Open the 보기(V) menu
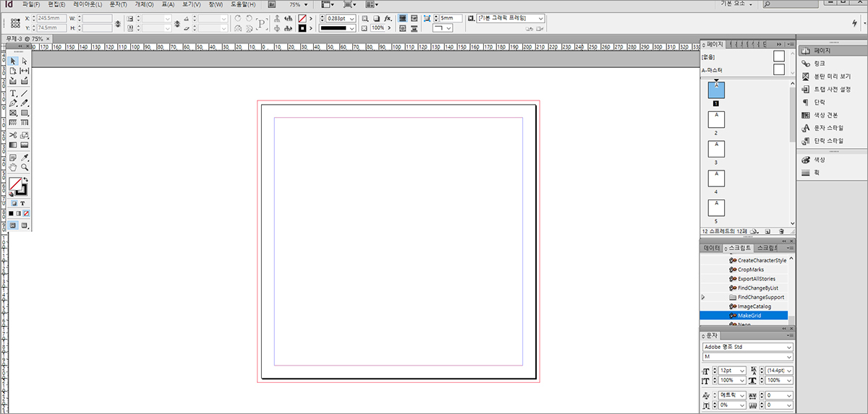Viewport: 868px width, 414px height. pyautogui.click(x=191, y=4)
